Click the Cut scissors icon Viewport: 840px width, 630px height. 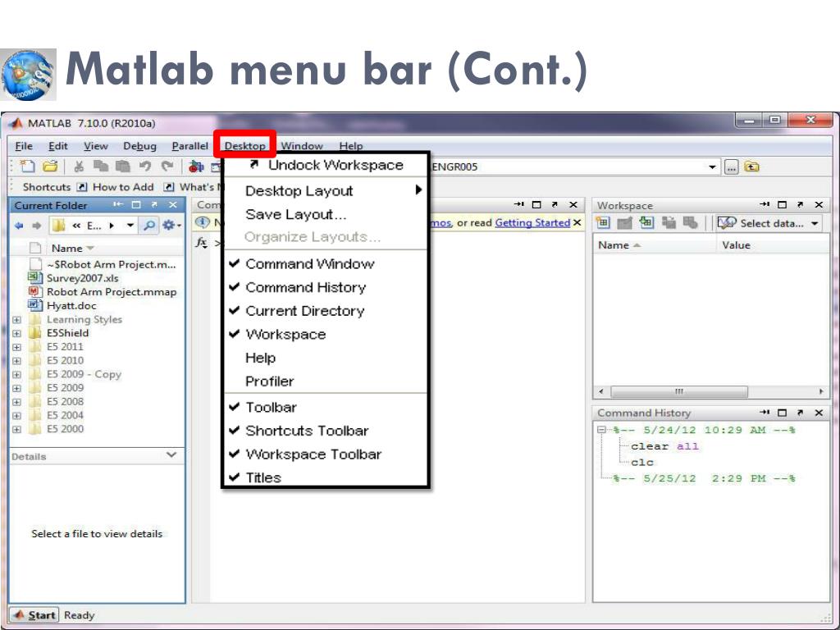(x=79, y=167)
